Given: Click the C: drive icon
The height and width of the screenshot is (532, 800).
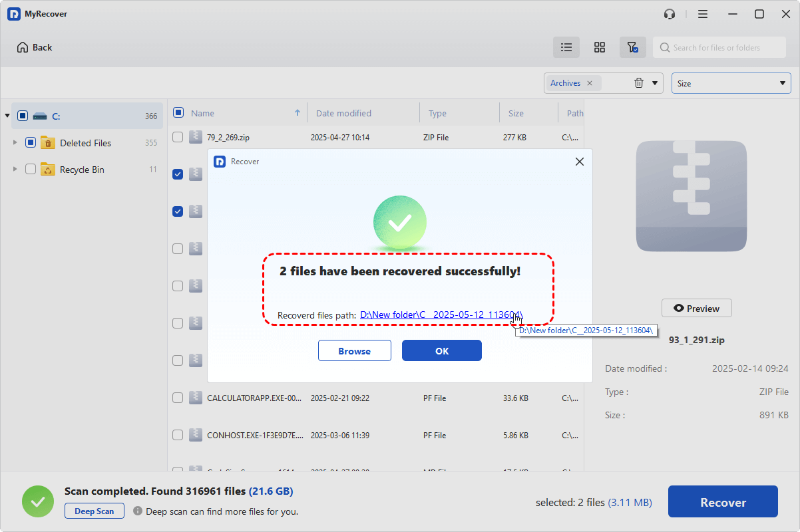Looking at the screenshot, I should 40,116.
